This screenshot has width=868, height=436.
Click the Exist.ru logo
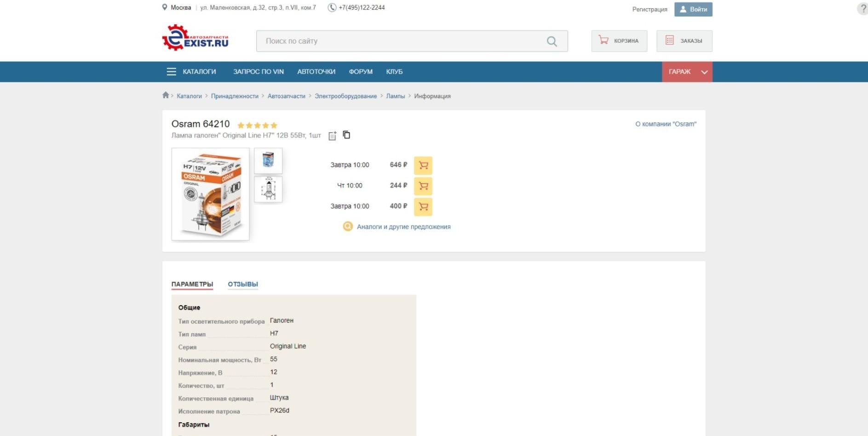195,38
